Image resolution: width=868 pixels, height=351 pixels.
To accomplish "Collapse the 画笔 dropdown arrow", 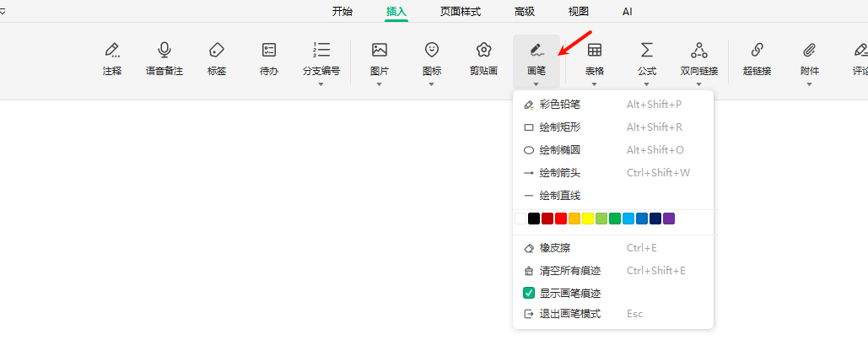I will [536, 84].
